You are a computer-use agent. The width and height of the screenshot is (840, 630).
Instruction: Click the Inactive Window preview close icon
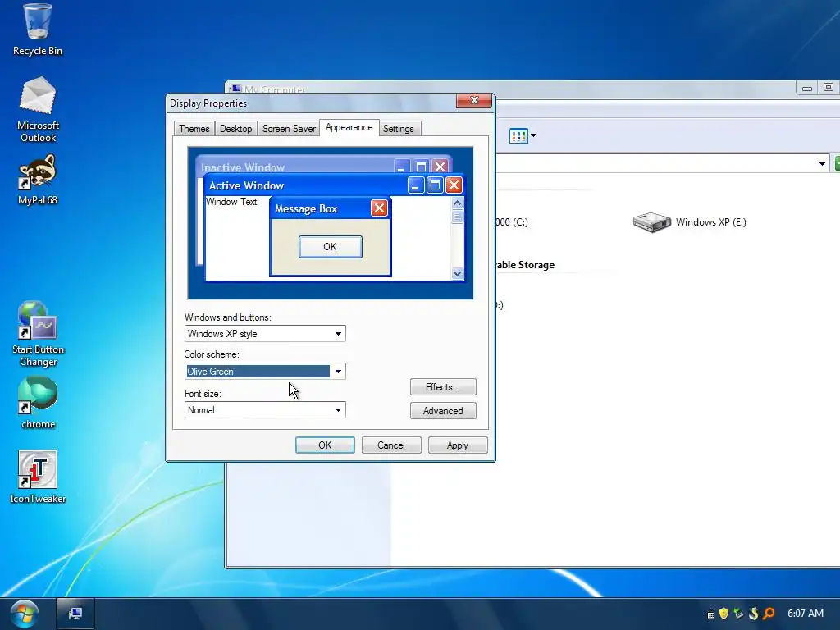440,167
